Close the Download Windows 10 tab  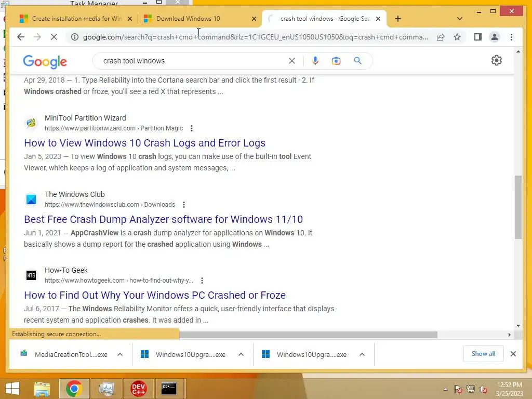pyautogui.click(x=254, y=19)
